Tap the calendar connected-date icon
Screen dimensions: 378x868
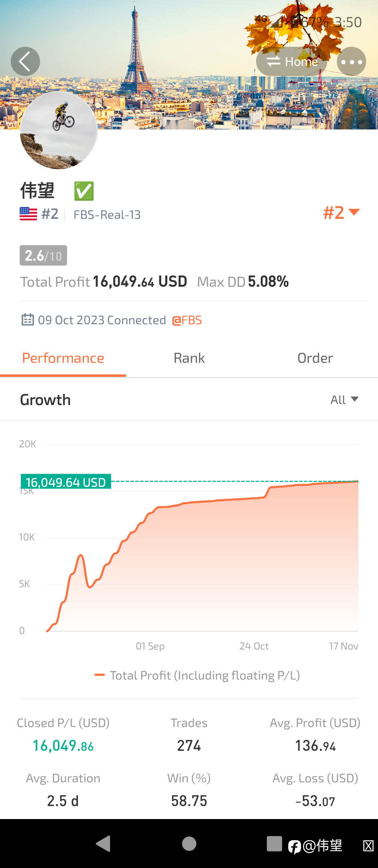click(28, 320)
